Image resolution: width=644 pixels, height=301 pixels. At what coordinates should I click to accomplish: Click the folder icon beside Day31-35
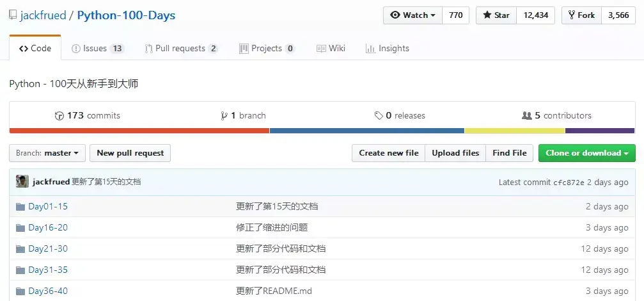[x=20, y=270]
